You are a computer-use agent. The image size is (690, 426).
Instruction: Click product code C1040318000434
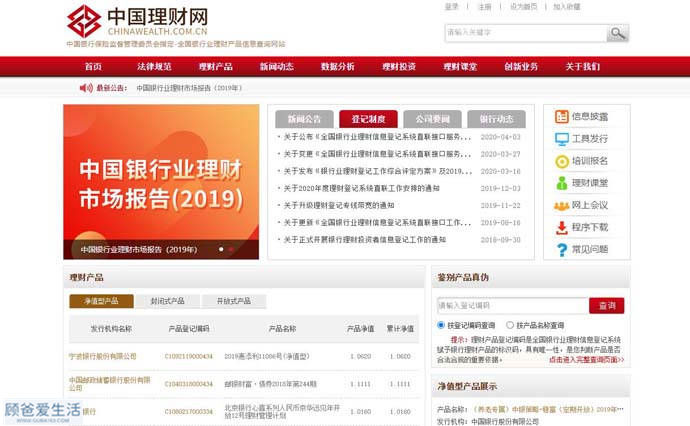[188, 384]
